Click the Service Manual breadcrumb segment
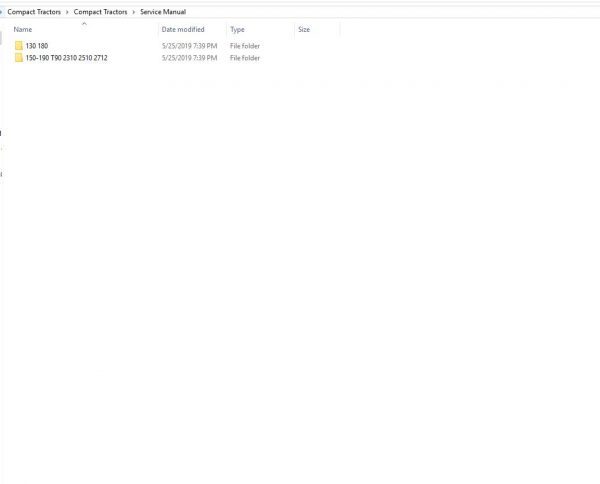The image size is (600, 484). (163, 12)
